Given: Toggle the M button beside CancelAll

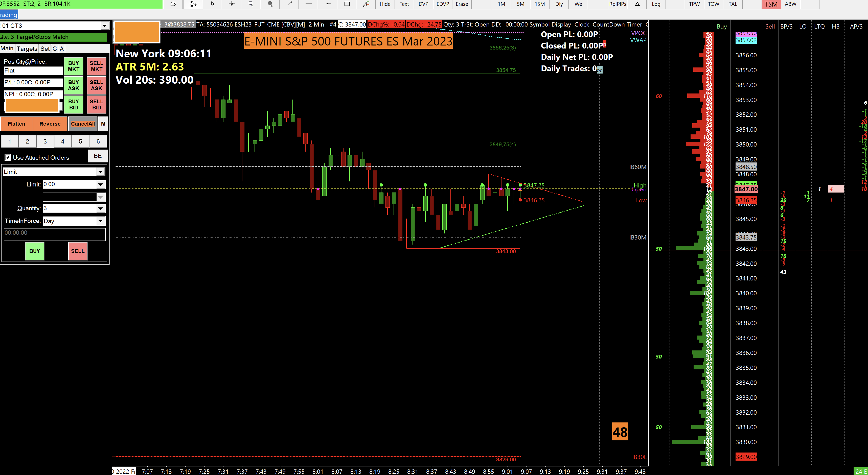Looking at the screenshot, I should click(x=103, y=124).
